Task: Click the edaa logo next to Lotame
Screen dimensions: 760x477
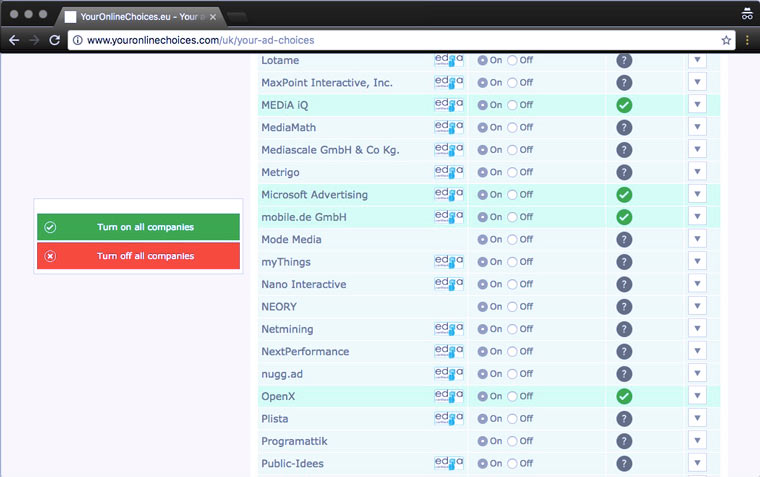Action: click(449, 60)
